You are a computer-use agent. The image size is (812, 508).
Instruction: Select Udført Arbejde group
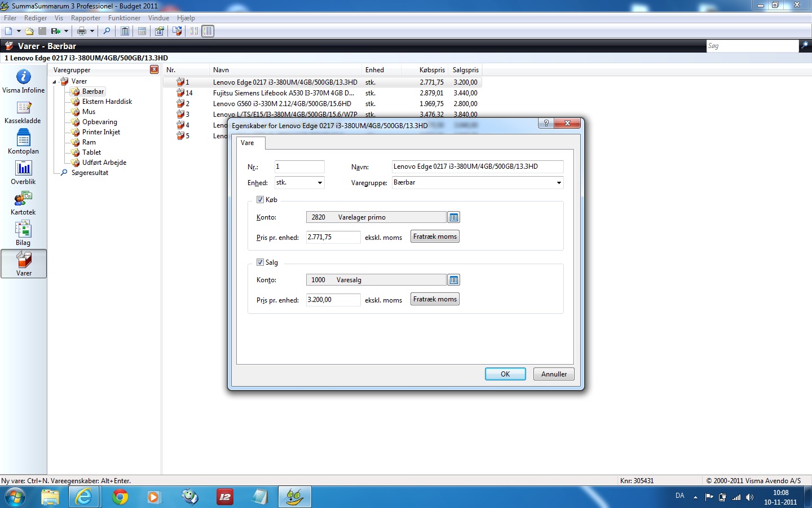[x=104, y=163]
